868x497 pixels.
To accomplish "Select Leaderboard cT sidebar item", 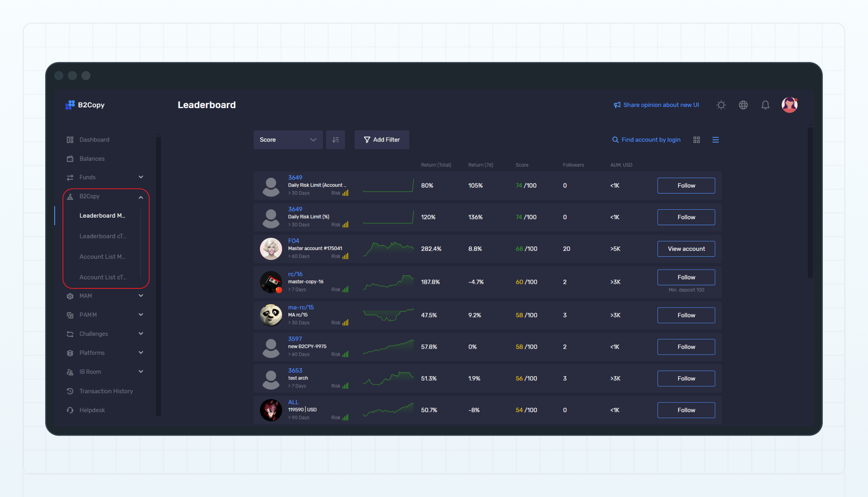I will 102,236.
